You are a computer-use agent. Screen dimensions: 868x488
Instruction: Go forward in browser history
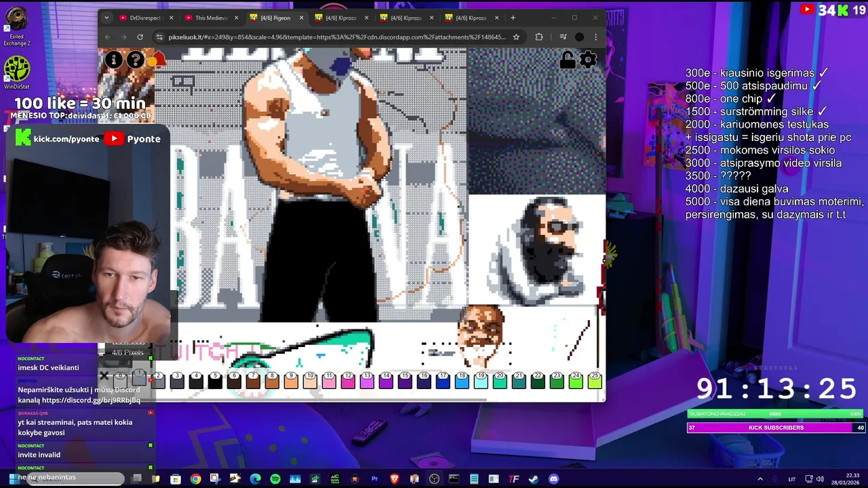(123, 37)
